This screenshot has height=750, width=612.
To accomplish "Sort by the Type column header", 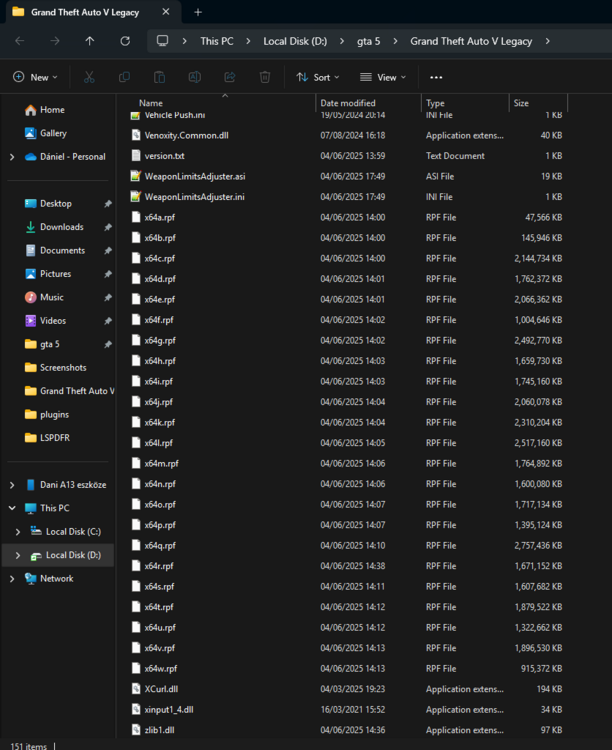I will (435, 103).
